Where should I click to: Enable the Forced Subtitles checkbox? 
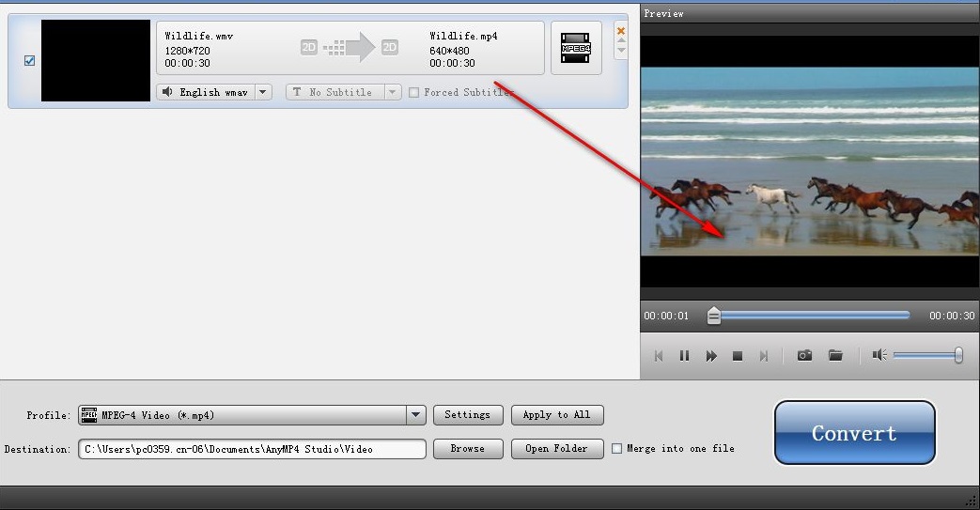point(413,92)
